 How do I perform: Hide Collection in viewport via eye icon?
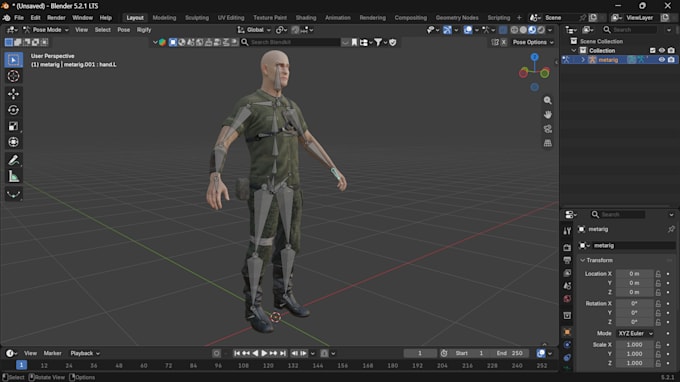[662, 50]
